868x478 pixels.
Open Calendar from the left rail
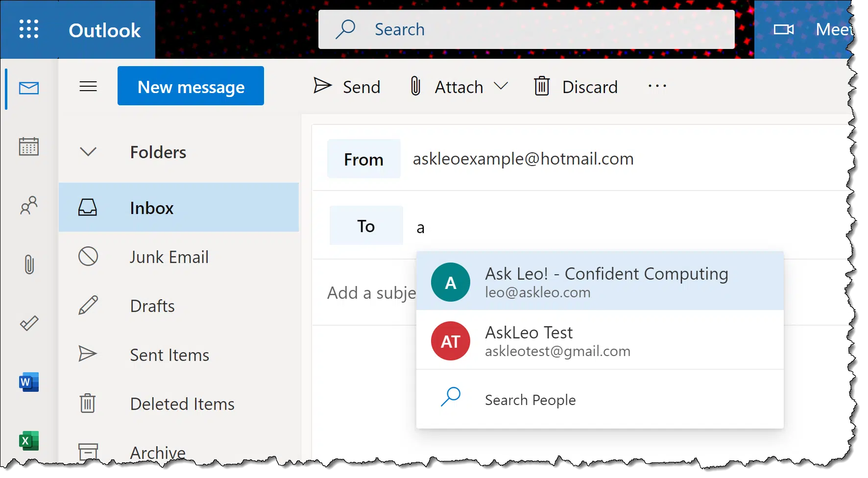click(x=29, y=146)
